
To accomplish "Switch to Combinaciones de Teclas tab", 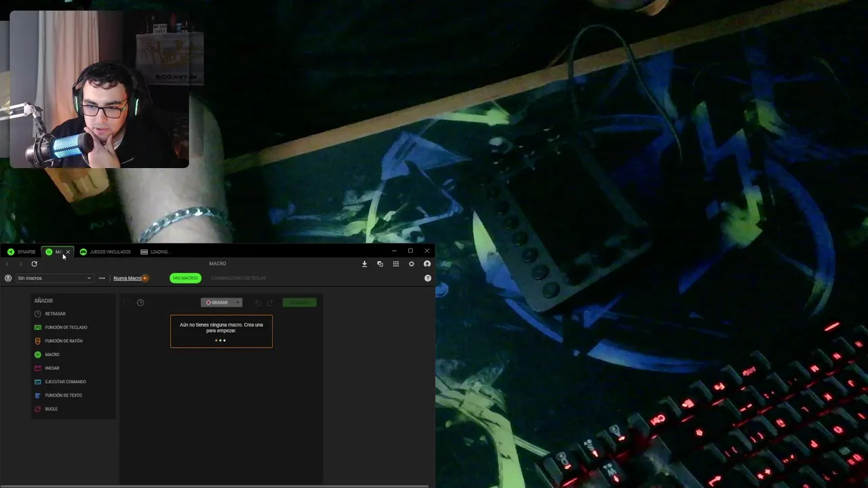I will [238, 278].
